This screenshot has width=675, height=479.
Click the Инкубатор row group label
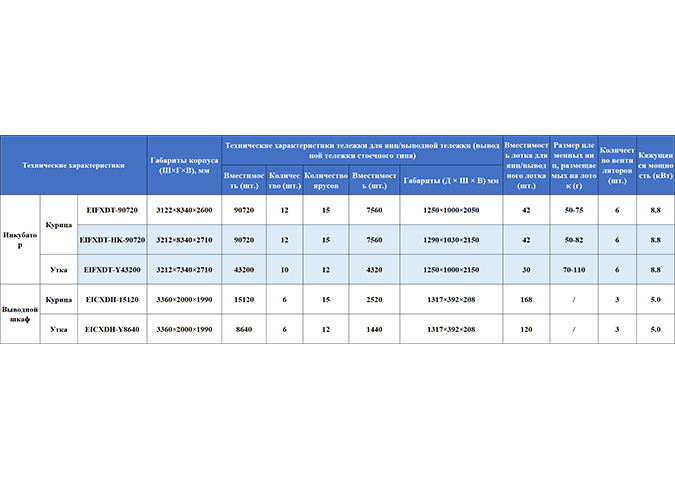click(x=20, y=240)
